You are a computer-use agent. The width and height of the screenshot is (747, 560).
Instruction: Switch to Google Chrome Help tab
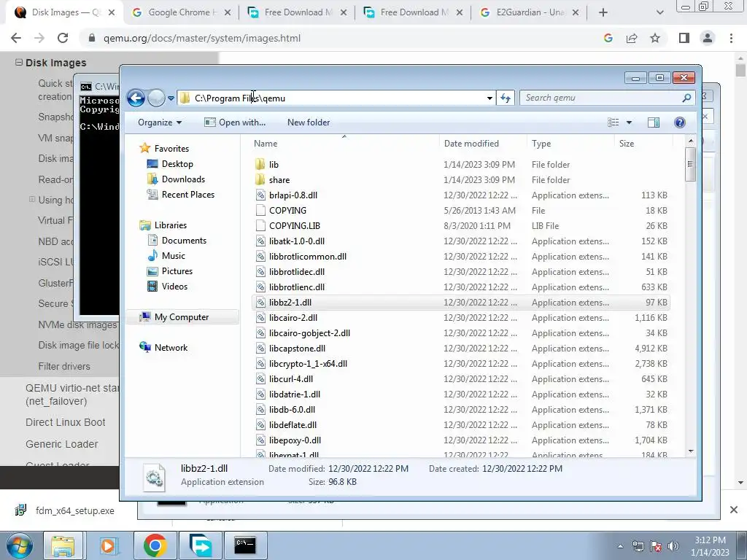[181, 12]
